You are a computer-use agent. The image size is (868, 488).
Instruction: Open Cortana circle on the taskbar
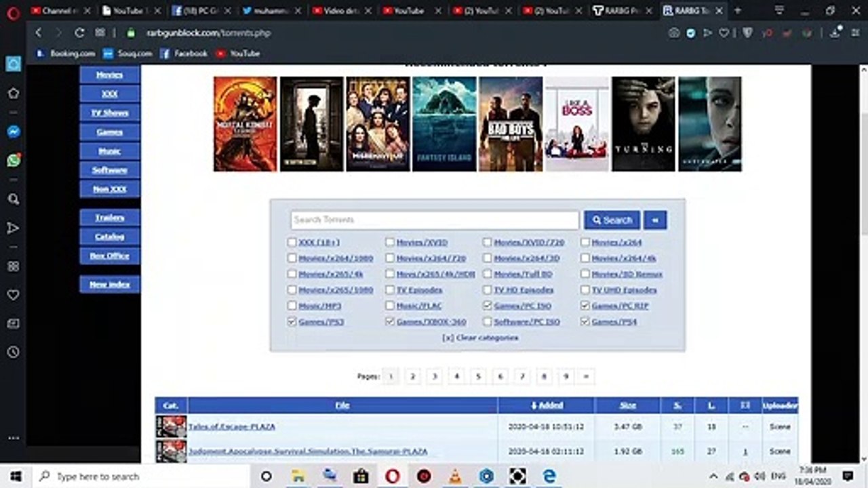tap(267, 476)
